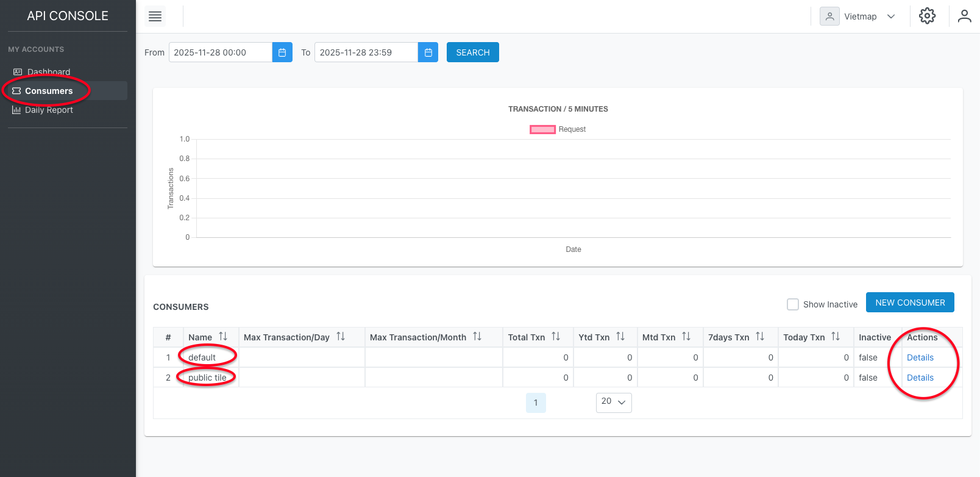Open Details for default consumer
Screen dimensions: 980x477
[x=920, y=357]
